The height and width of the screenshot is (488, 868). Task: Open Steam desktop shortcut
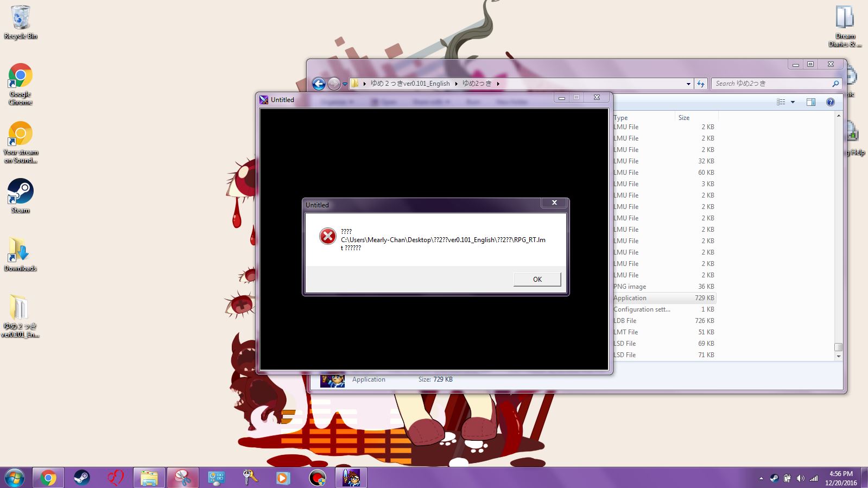(x=21, y=196)
